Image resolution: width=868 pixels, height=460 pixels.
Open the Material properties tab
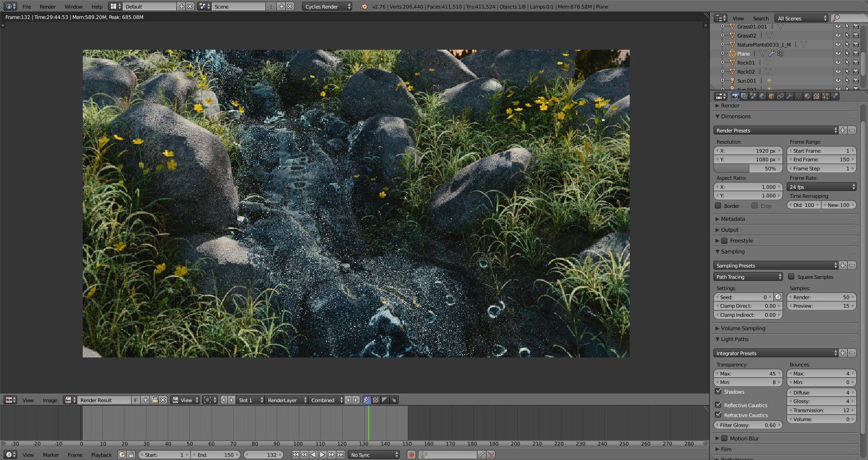tap(807, 96)
